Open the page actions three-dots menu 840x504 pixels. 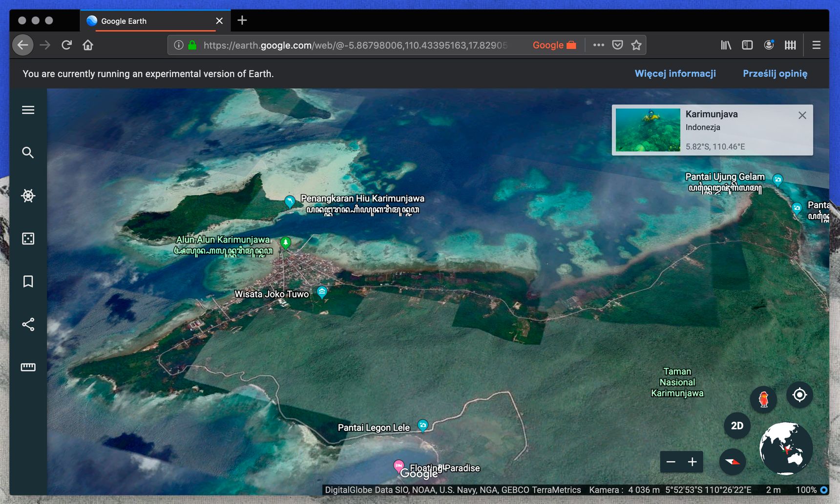(x=599, y=45)
